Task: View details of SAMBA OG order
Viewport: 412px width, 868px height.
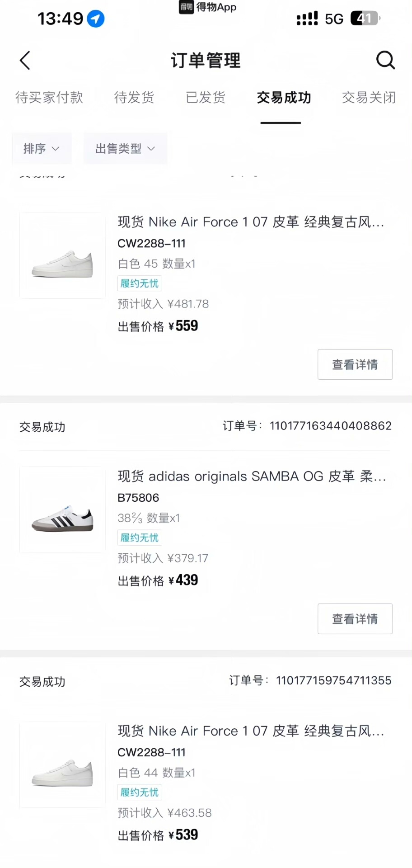Action: [355, 618]
